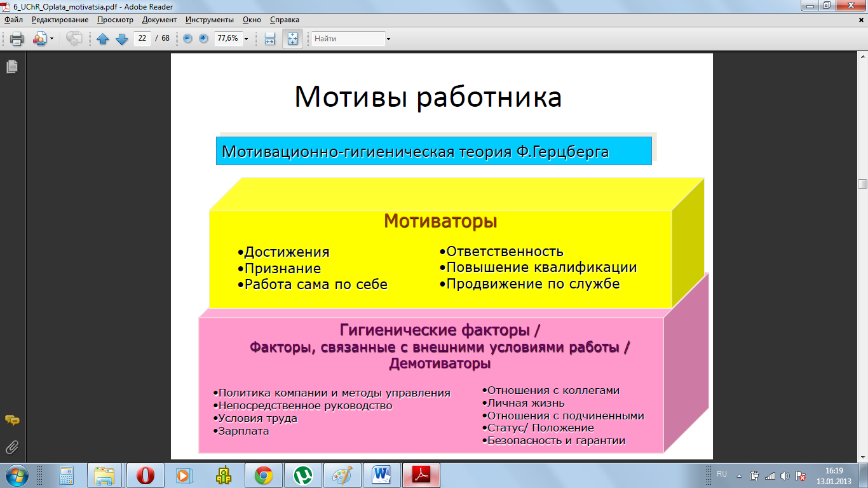Screen dimensions: 868x488
Task: Expand the collaborate dropdown arrow
Action: (x=52, y=39)
